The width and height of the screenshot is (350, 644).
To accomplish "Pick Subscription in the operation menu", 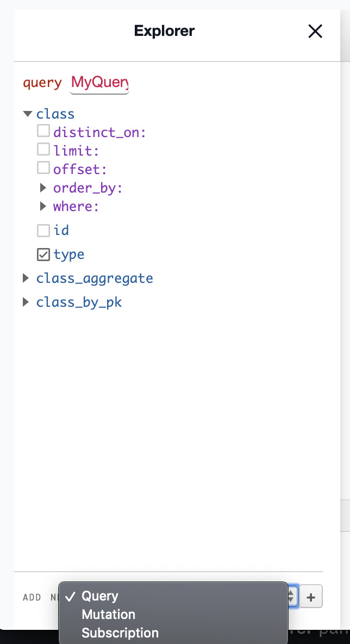I will click(173, 633).
